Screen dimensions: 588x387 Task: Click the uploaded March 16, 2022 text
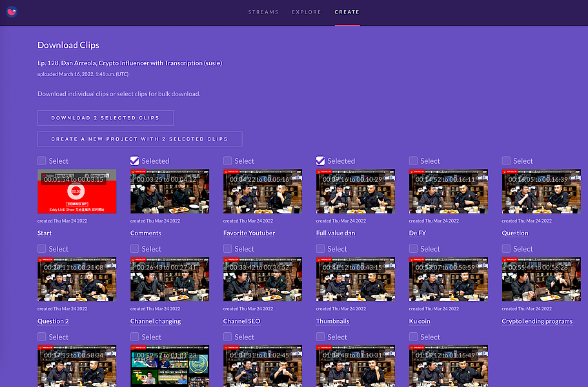[83, 74]
